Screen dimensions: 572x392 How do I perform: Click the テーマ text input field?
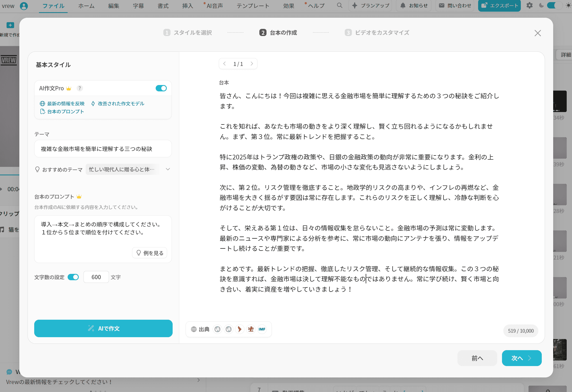point(103,149)
